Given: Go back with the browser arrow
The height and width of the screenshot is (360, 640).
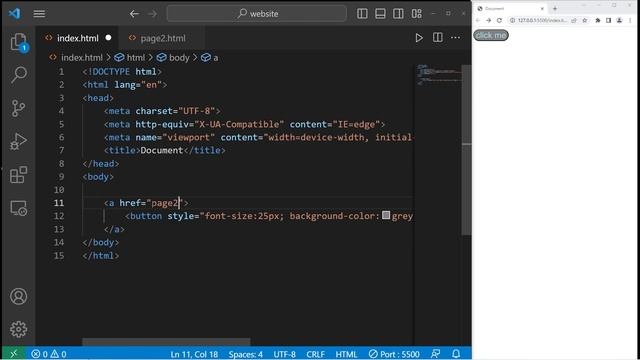Looking at the screenshot, I should coord(478,20).
